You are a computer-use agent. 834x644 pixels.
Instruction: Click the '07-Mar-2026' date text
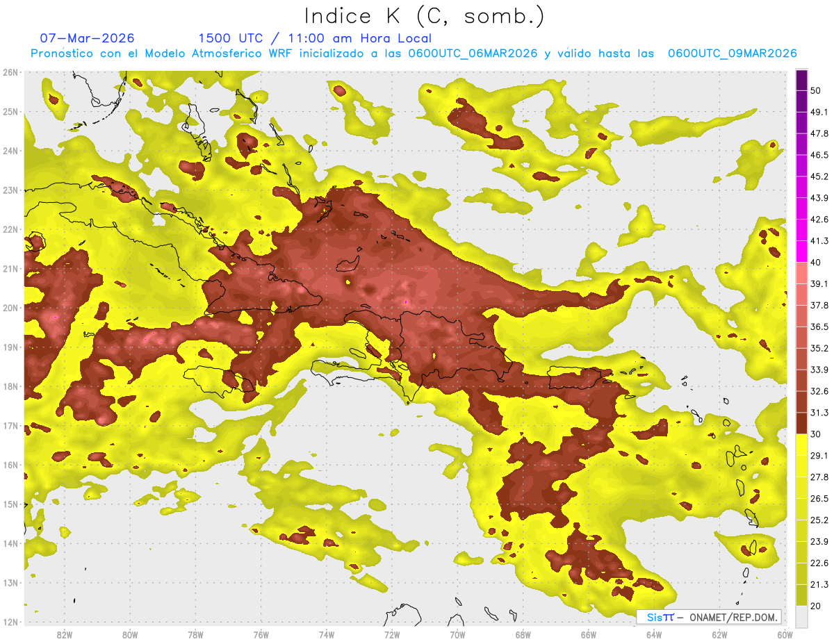tap(87, 38)
